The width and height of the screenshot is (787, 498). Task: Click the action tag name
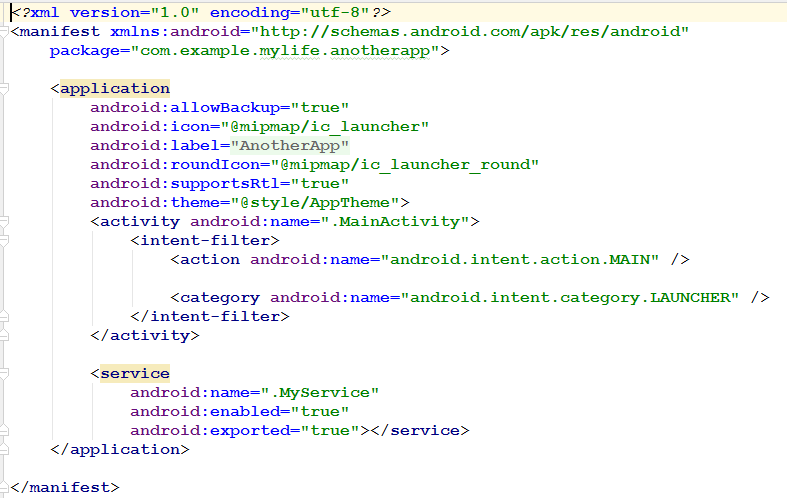pyautogui.click(x=210, y=260)
